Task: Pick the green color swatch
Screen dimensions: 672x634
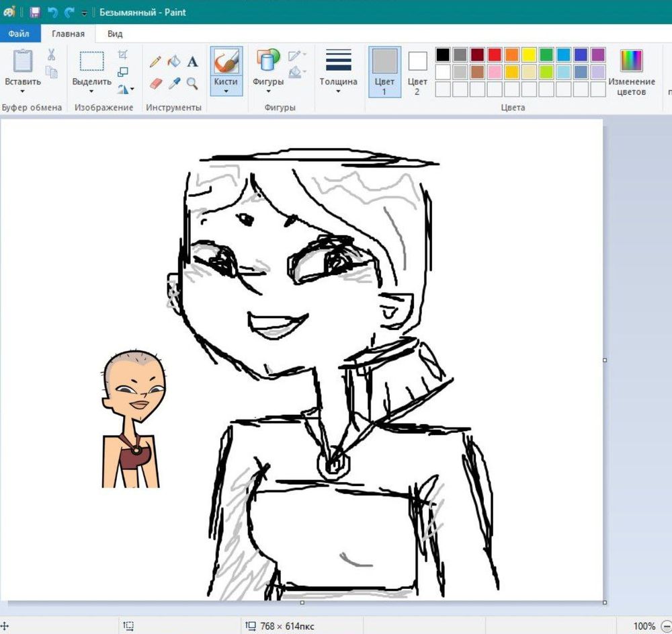Action: pos(546,54)
